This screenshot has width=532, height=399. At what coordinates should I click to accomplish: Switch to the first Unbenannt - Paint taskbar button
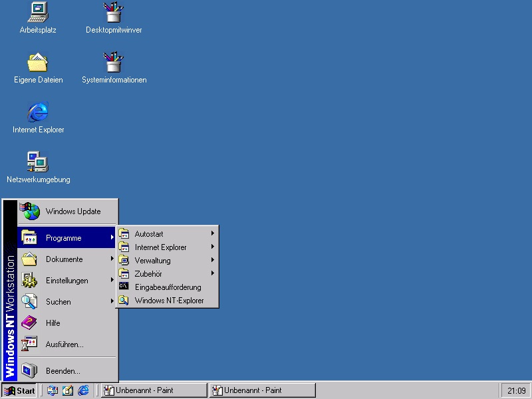tap(154, 390)
